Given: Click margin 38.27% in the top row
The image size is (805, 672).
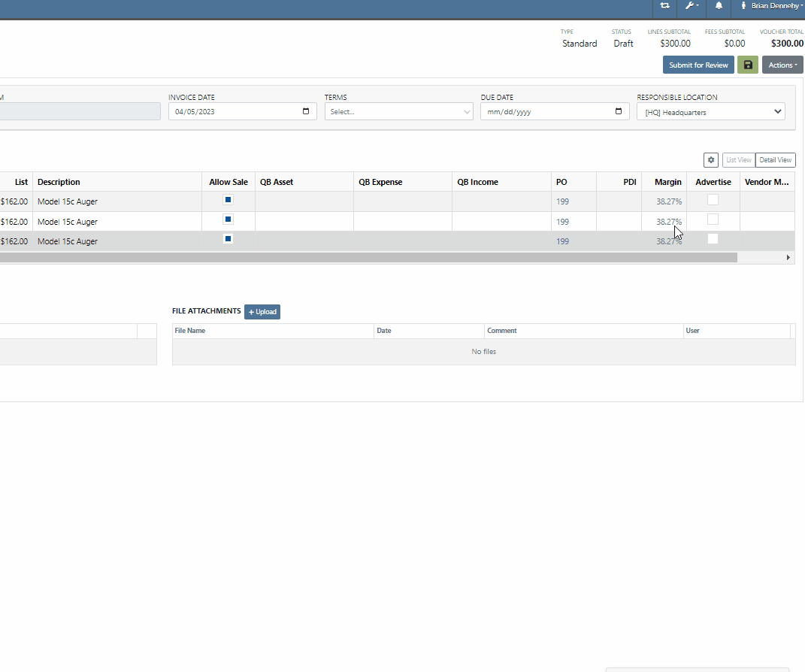Looking at the screenshot, I should [x=669, y=201].
